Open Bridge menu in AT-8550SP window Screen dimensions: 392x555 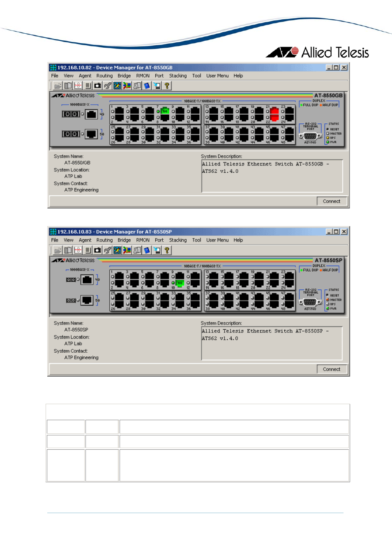pyautogui.click(x=124, y=240)
